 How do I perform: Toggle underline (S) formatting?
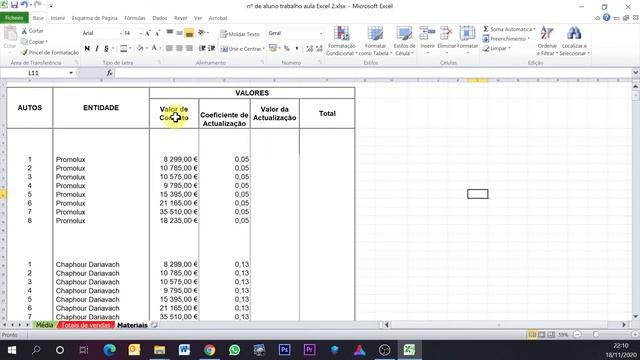tap(107, 49)
